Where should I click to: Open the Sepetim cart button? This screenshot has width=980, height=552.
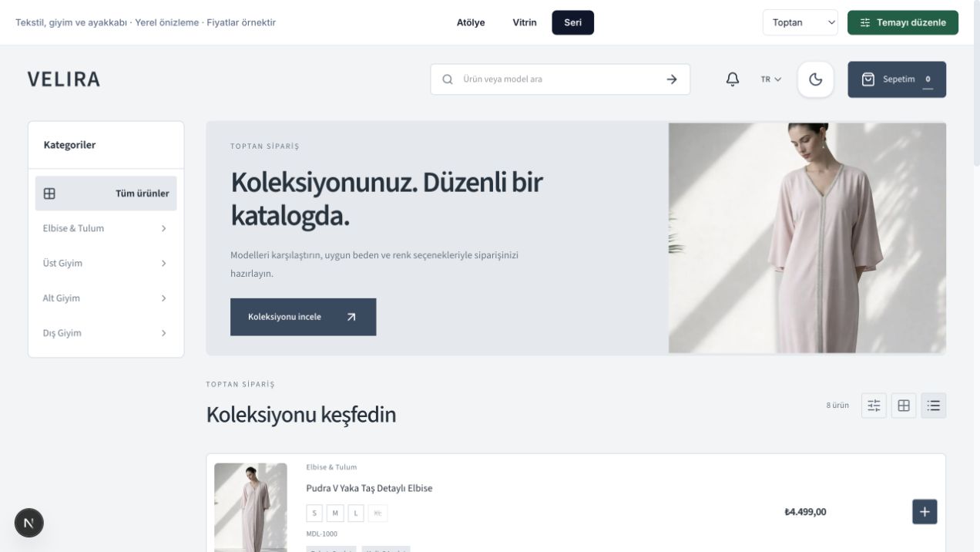[897, 79]
